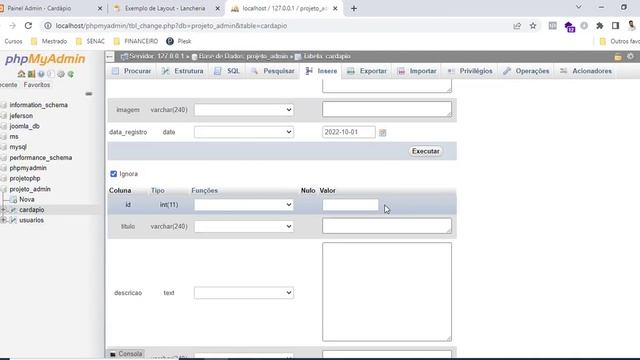Click the share page icon in address bar
640x360 pixels.
pos(517,26)
